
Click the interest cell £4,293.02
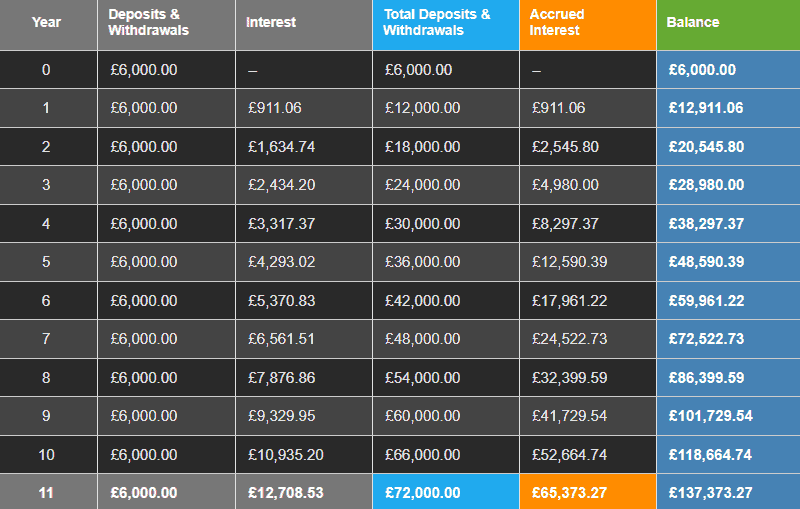click(281, 262)
